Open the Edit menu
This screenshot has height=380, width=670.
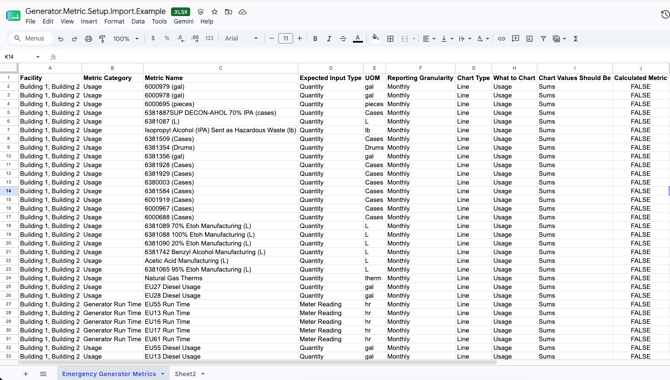tap(48, 21)
